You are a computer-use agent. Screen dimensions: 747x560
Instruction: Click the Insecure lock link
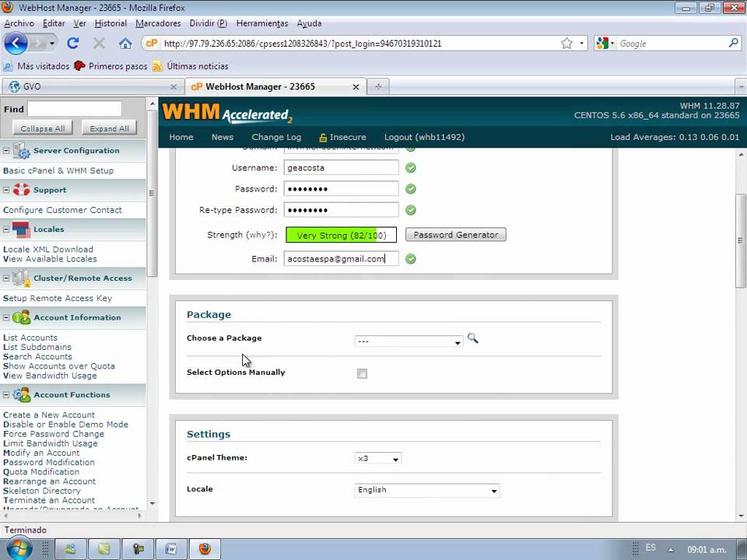[343, 137]
